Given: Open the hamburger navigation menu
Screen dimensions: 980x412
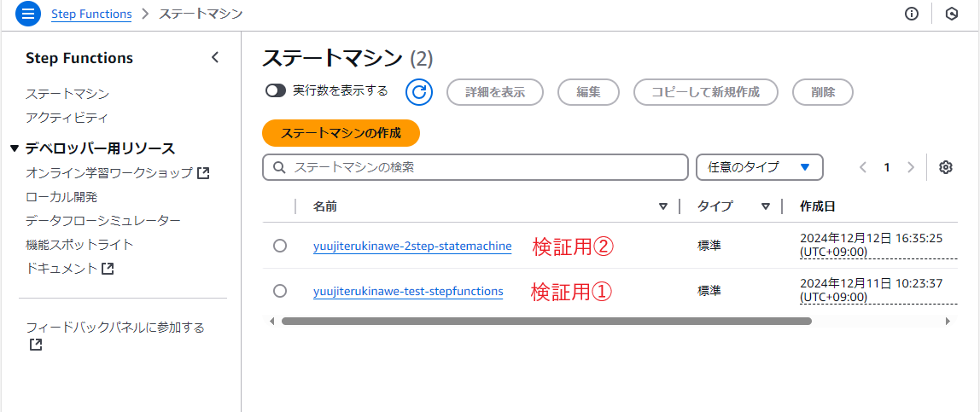Looking at the screenshot, I should [x=27, y=14].
